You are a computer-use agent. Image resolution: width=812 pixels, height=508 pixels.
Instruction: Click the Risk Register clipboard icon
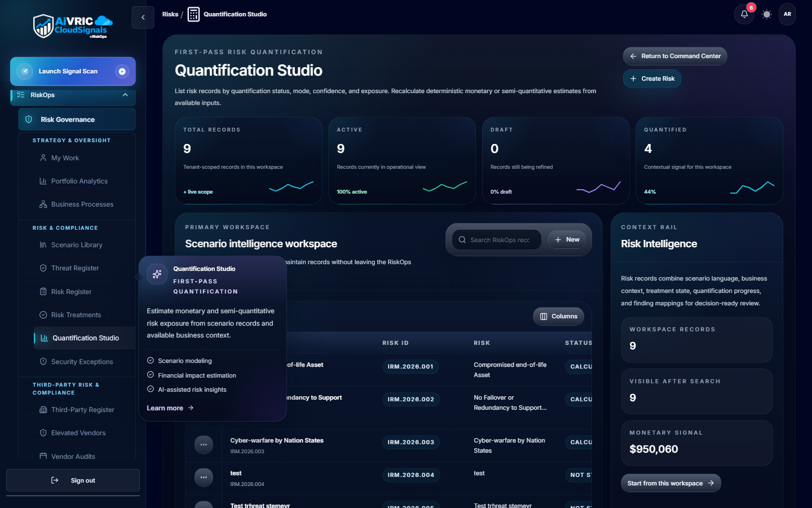(x=43, y=292)
